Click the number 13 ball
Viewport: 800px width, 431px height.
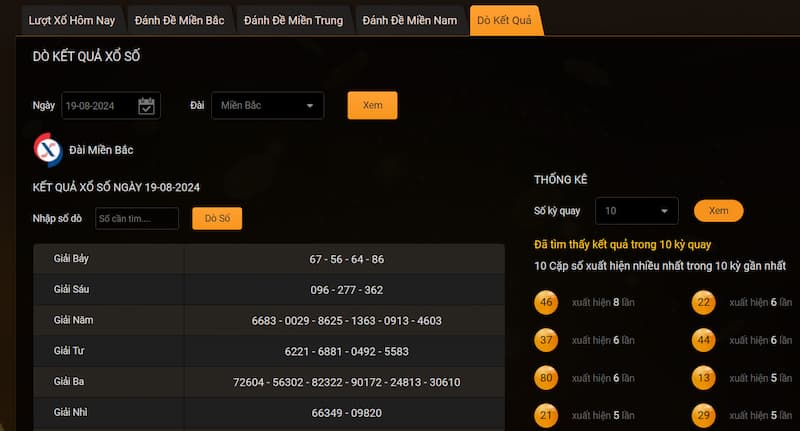pyautogui.click(x=704, y=379)
